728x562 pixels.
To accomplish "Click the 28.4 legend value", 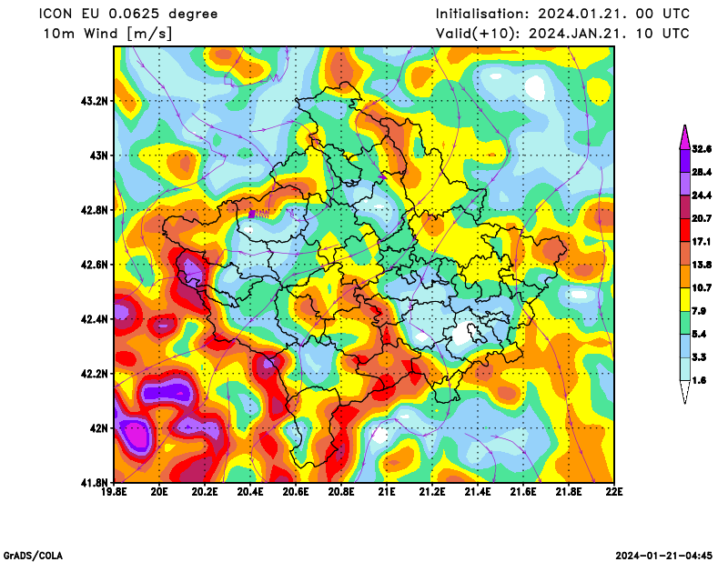I will [x=702, y=172].
